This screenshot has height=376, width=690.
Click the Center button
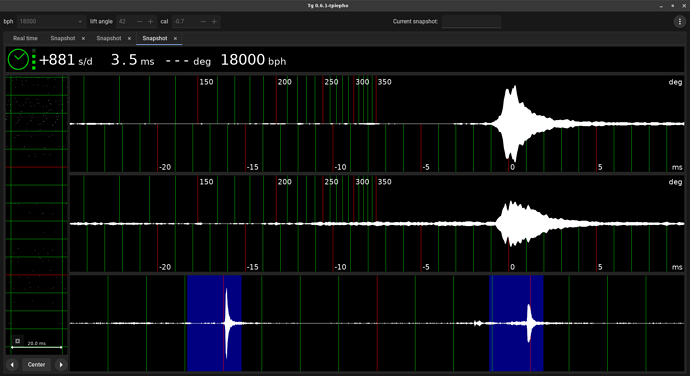tap(37, 365)
